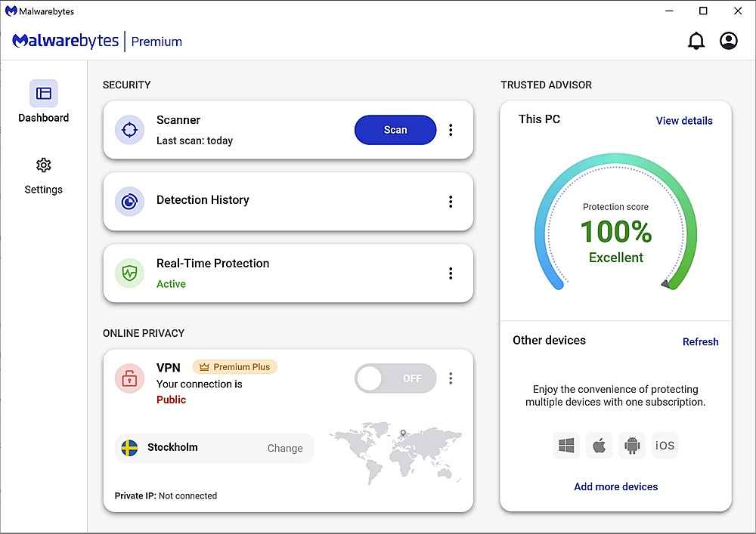The height and width of the screenshot is (534, 756).
Task: Expand Real-Time Protection three-dot menu
Action: pos(451,273)
